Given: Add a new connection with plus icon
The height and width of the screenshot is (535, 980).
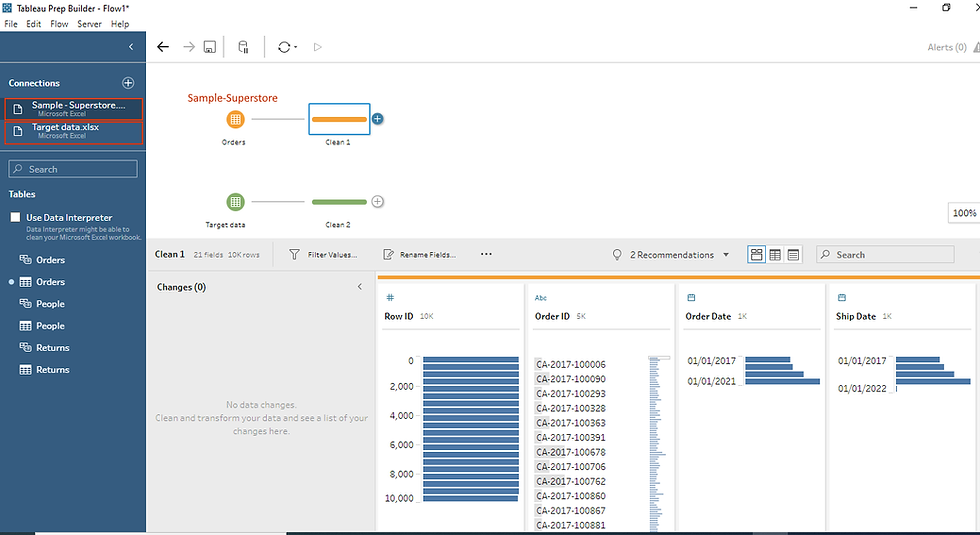Looking at the screenshot, I should (128, 82).
